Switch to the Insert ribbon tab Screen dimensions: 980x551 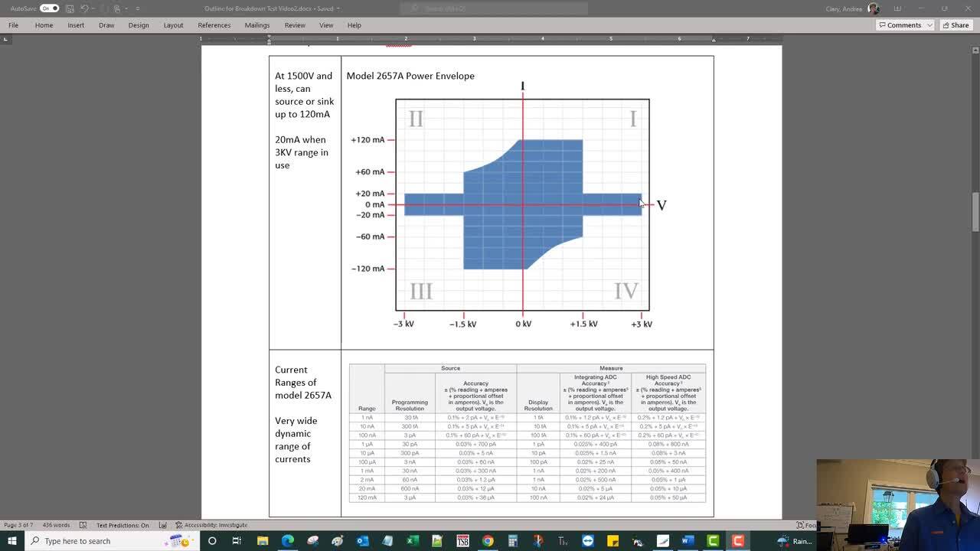(x=76, y=25)
